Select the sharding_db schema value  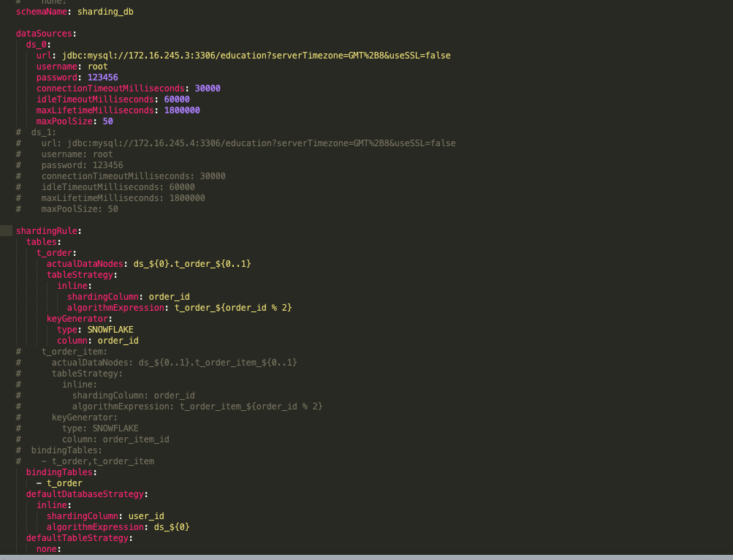pos(105,12)
